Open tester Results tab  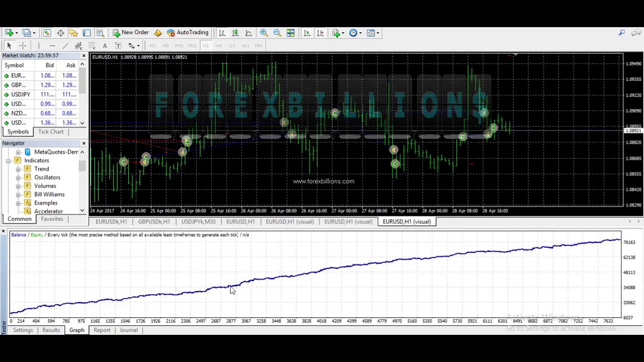51,330
